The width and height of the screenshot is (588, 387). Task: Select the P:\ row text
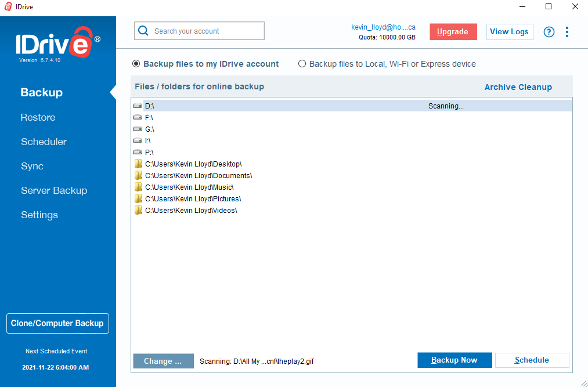pyautogui.click(x=149, y=152)
